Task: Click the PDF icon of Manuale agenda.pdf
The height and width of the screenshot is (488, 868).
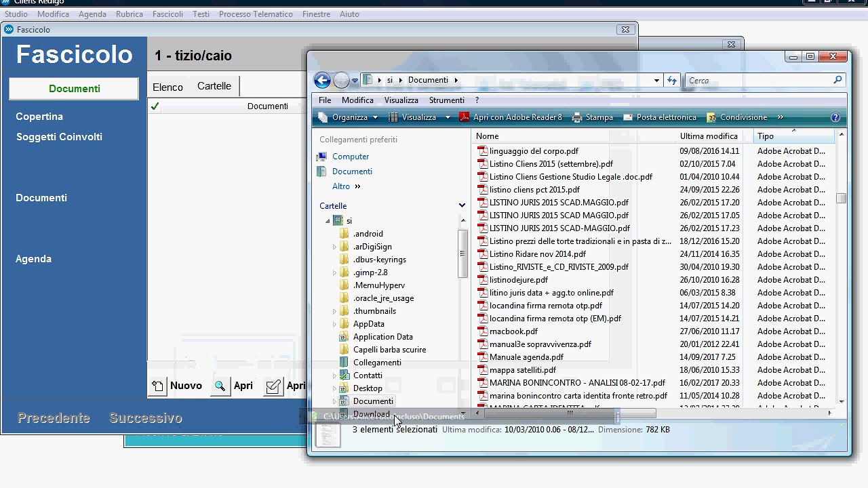Action: 482,357
